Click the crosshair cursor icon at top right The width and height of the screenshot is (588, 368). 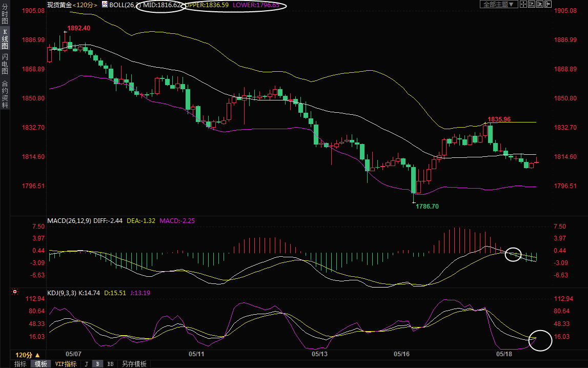(523, 4)
